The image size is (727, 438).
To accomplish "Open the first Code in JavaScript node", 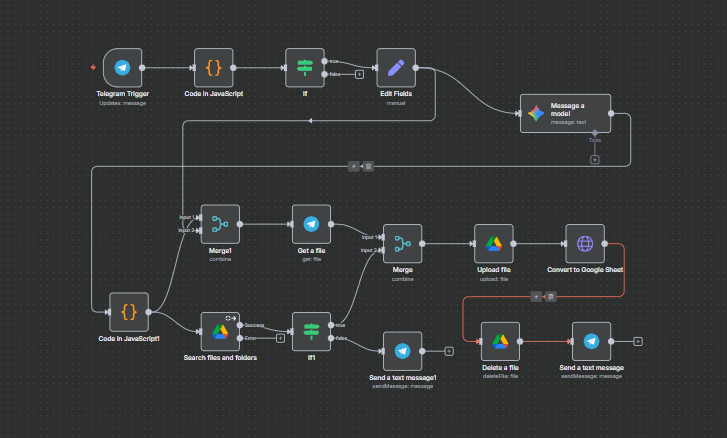I will 214,68.
